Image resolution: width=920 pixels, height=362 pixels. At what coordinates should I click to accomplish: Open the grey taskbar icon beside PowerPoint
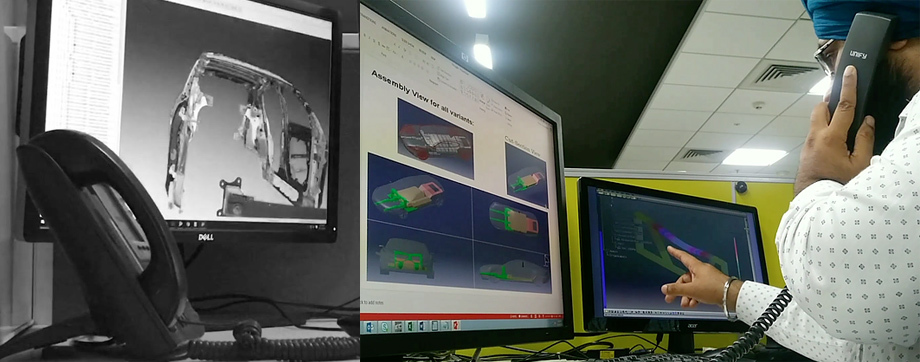445,326
